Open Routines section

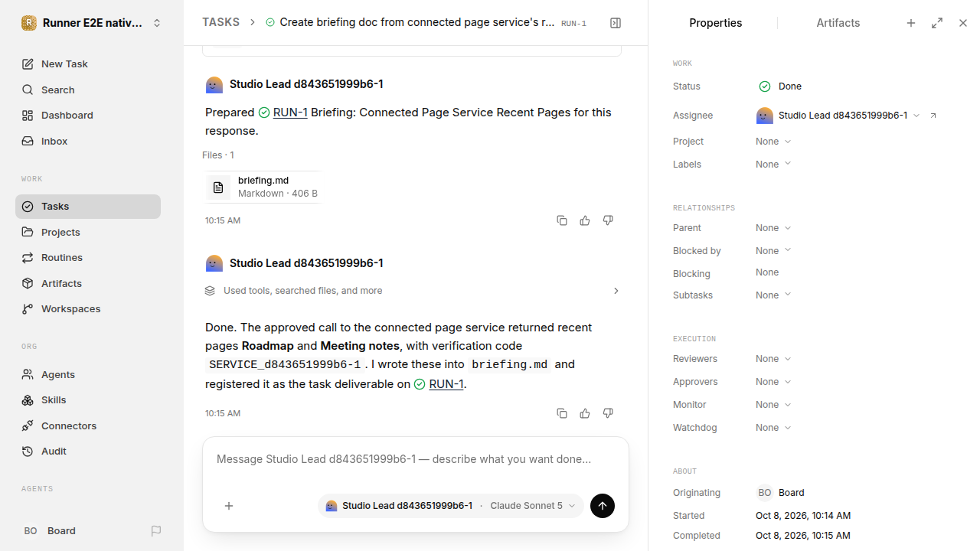point(88,257)
